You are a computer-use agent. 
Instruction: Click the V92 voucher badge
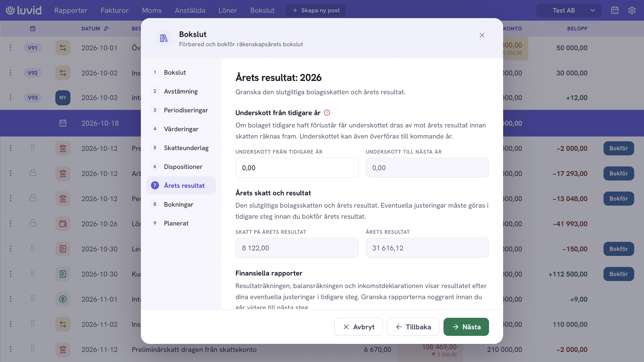click(x=32, y=73)
